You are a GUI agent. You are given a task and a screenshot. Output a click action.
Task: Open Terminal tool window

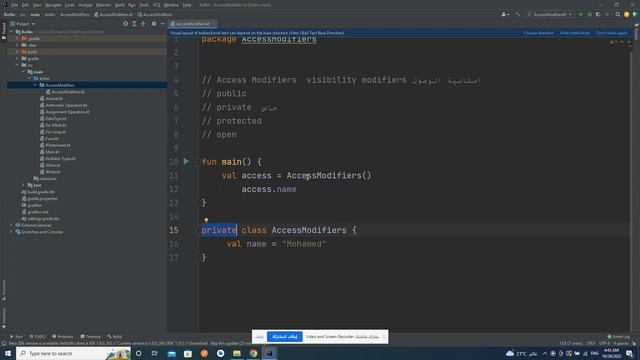coord(90,337)
